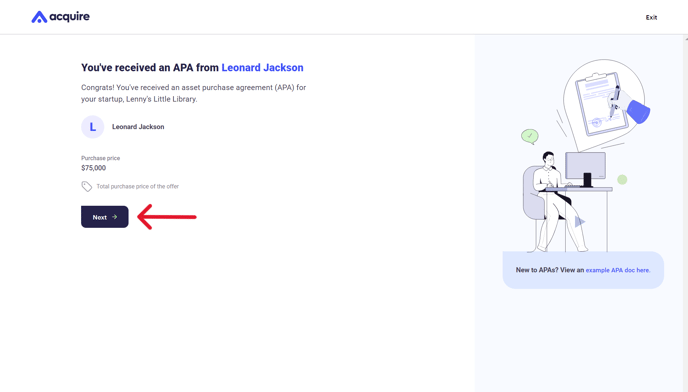Click the L avatar circle

[x=93, y=127]
